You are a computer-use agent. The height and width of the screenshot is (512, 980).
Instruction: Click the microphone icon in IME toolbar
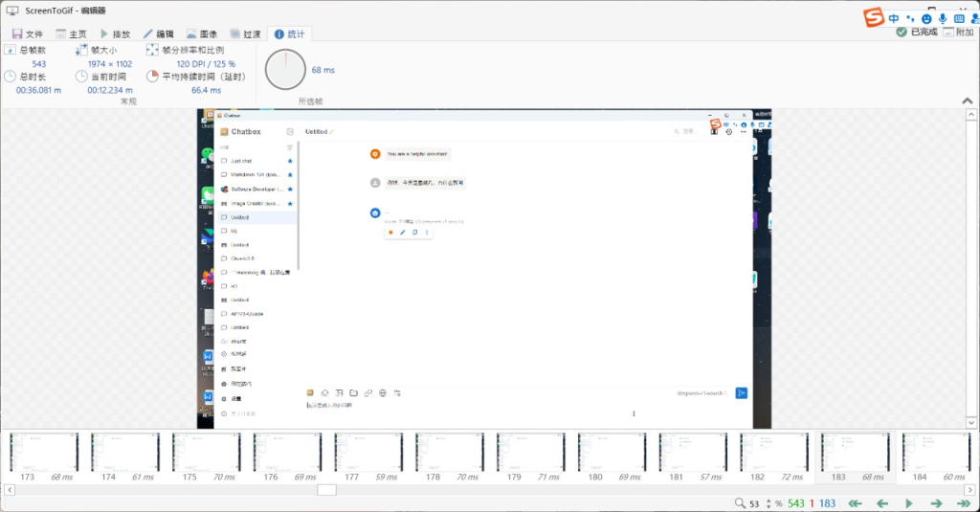click(943, 18)
